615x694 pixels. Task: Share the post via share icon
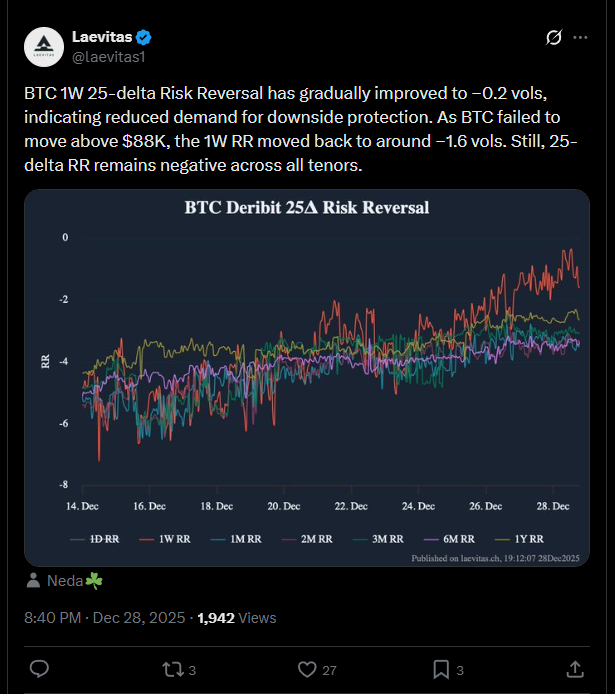pos(575,667)
